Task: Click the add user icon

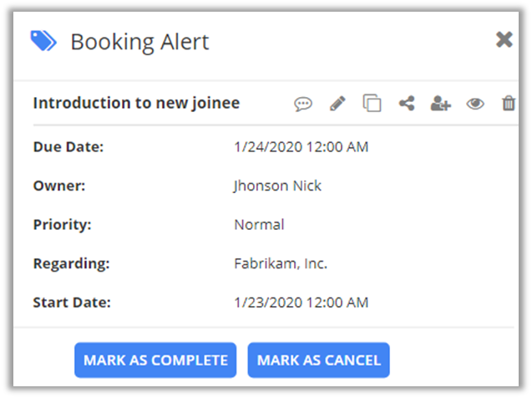Action: (440, 104)
